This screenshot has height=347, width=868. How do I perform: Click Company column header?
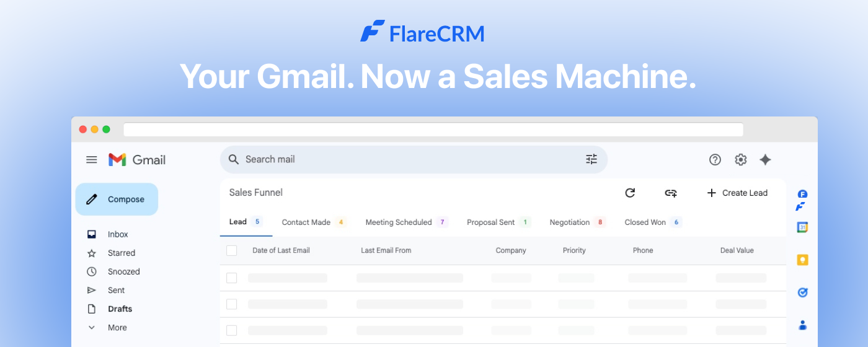click(x=511, y=250)
